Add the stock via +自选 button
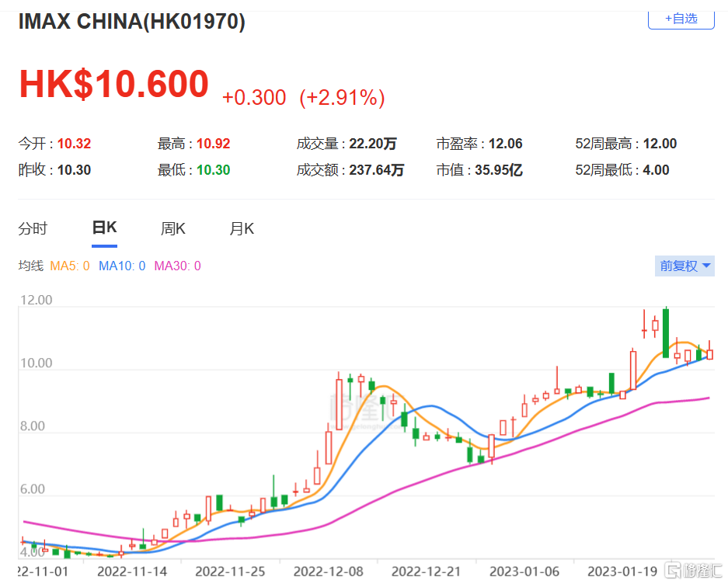Viewport: 728px width, 584px height. point(681,19)
